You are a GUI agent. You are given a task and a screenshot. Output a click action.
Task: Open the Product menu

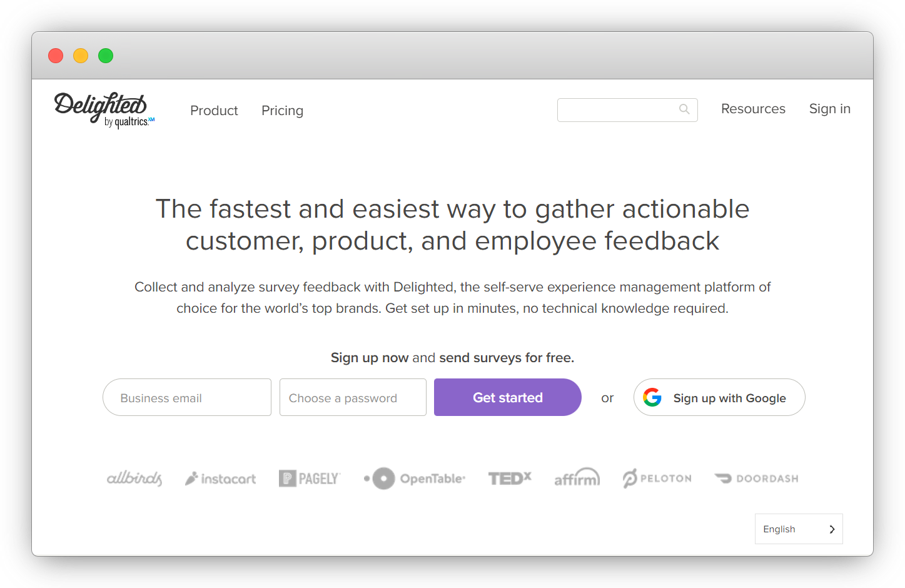pyautogui.click(x=214, y=111)
